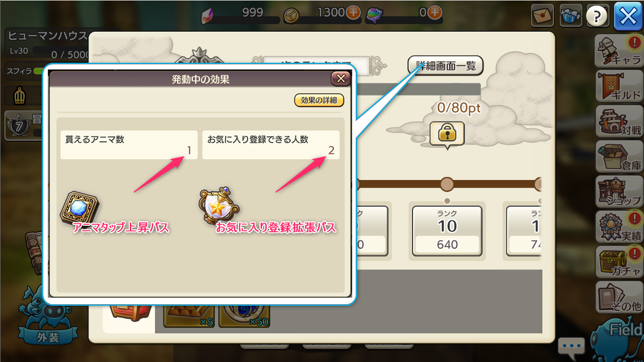Select the アニマタップ上昇パス item icon
The image size is (644, 362).
tap(79, 207)
